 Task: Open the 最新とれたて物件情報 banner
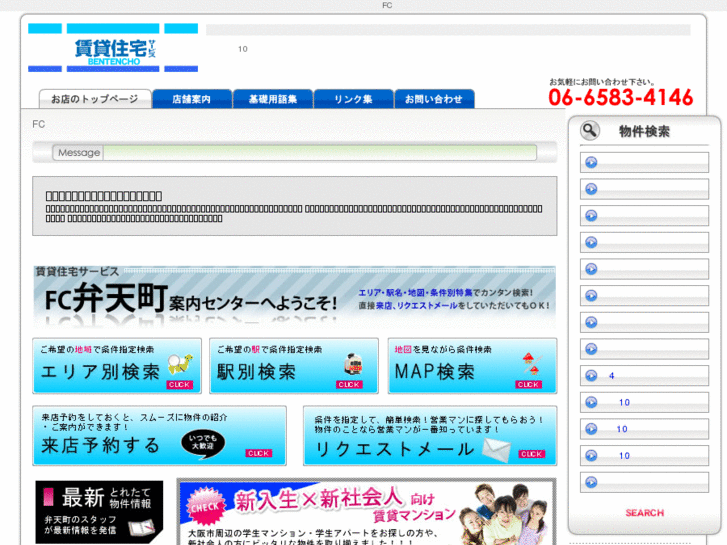[x=99, y=512]
